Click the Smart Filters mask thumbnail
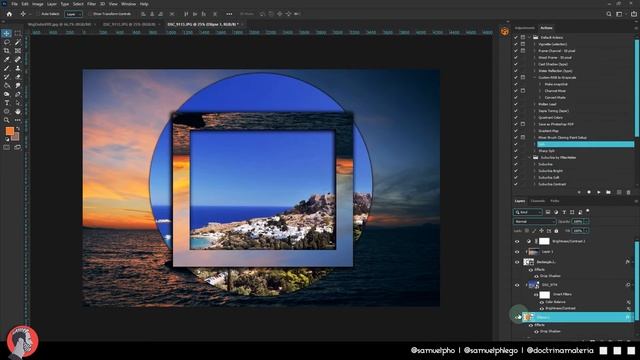Screen dimensions: 640x360 pyautogui.click(x=544, y=295)
